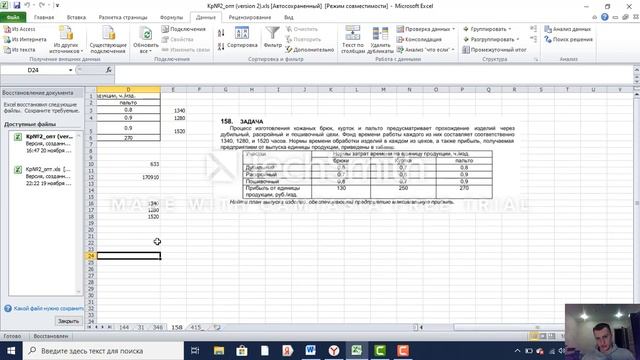The width and height of the screenshot is (640, 360).
Task: Select column D header
Action: (129, 89)
